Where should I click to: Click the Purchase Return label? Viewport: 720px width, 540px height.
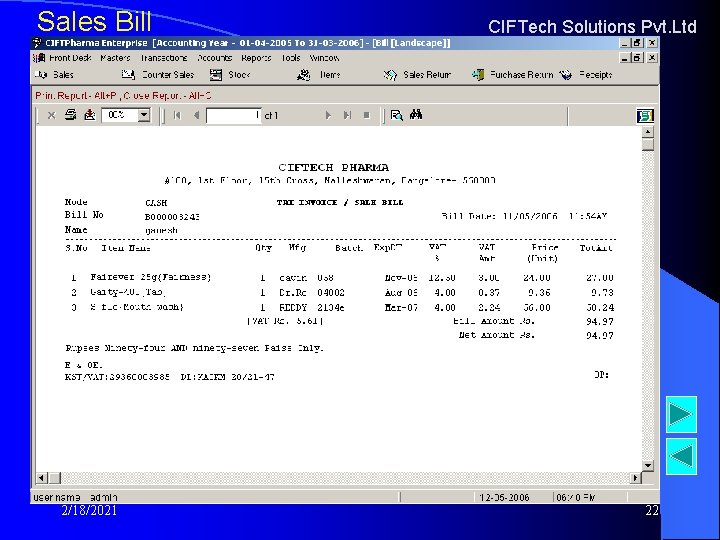(x=522, y=74)
